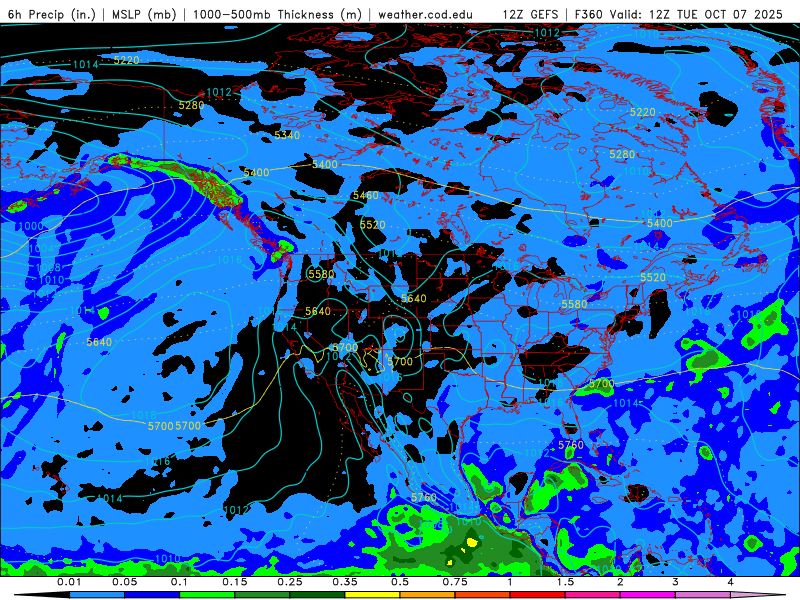Click the 5340 thickness contour label

click(x=287, y=135)
